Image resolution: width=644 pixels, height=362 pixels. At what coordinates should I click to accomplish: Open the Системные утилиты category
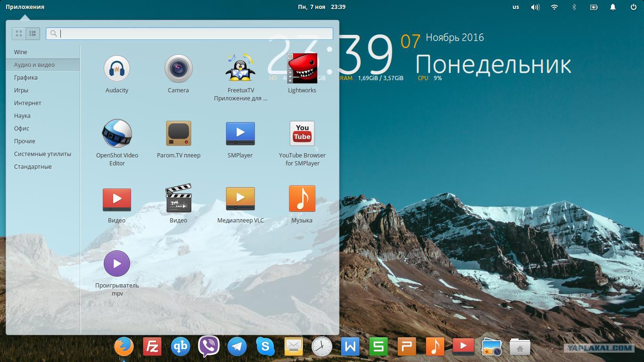coord(43,154)
